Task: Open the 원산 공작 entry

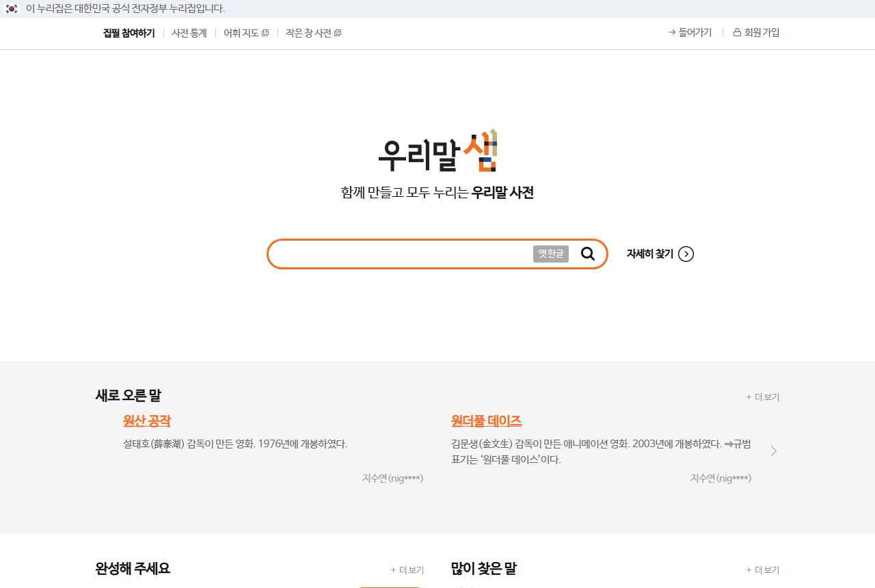Action: point(147,420)
